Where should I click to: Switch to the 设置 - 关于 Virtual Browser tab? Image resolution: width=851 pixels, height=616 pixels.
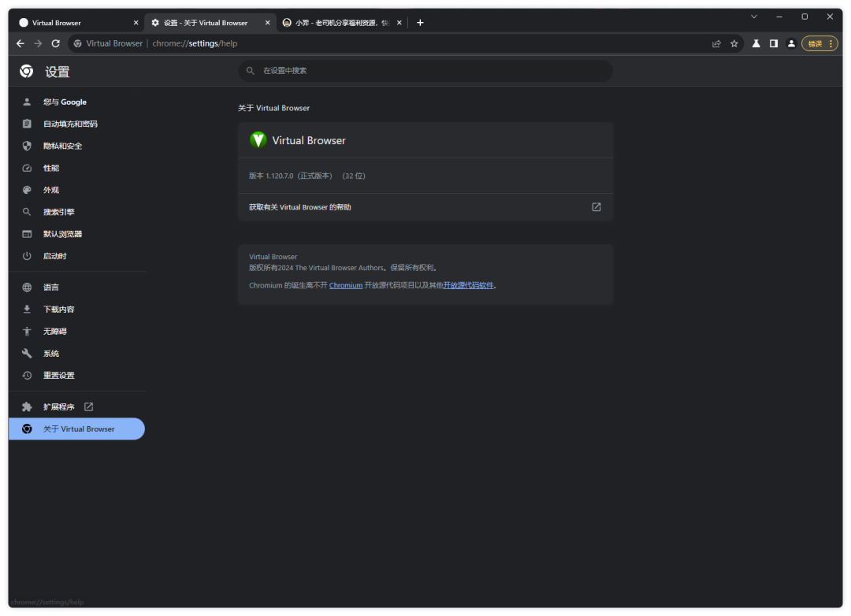click(x=210, y=23)
